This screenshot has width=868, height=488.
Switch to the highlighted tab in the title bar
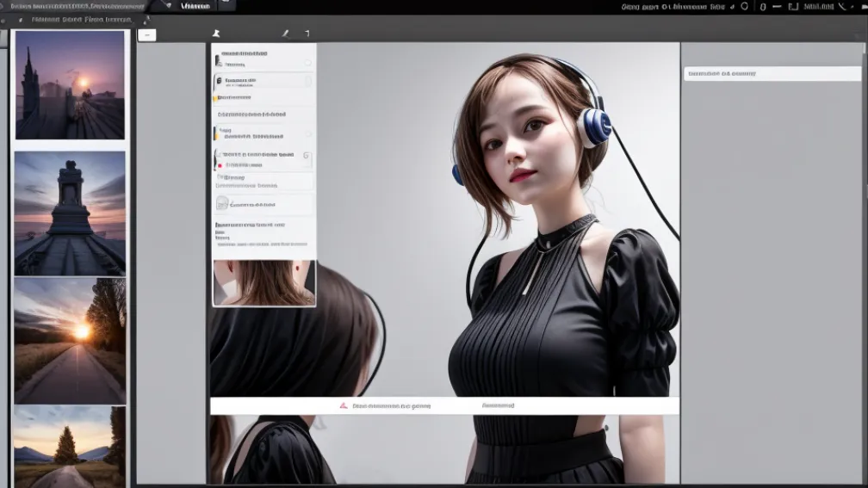[x=195, y=6]
